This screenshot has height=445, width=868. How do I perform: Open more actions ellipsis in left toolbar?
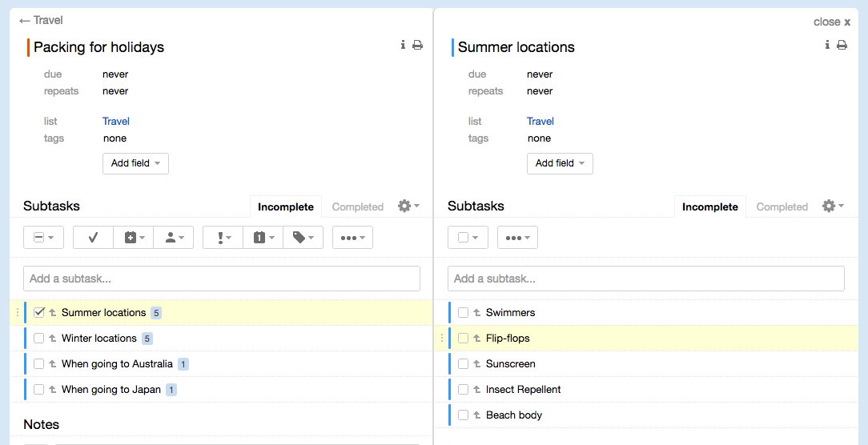point(352,238)
